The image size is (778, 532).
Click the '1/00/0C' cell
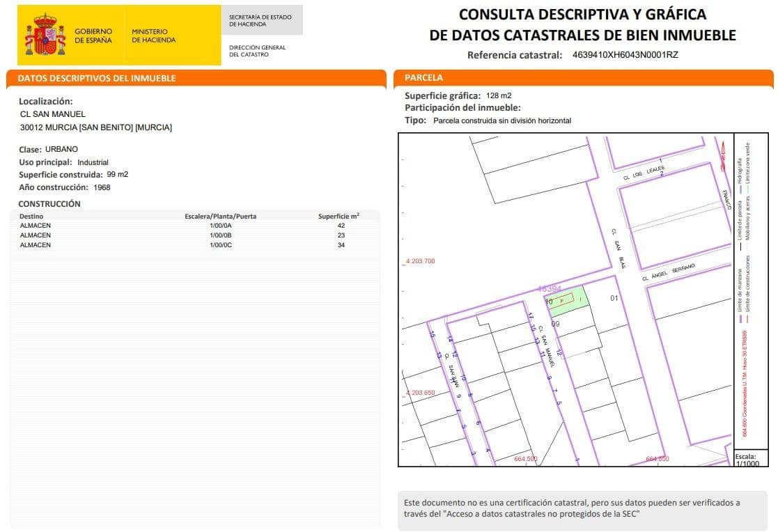(221, 245)
